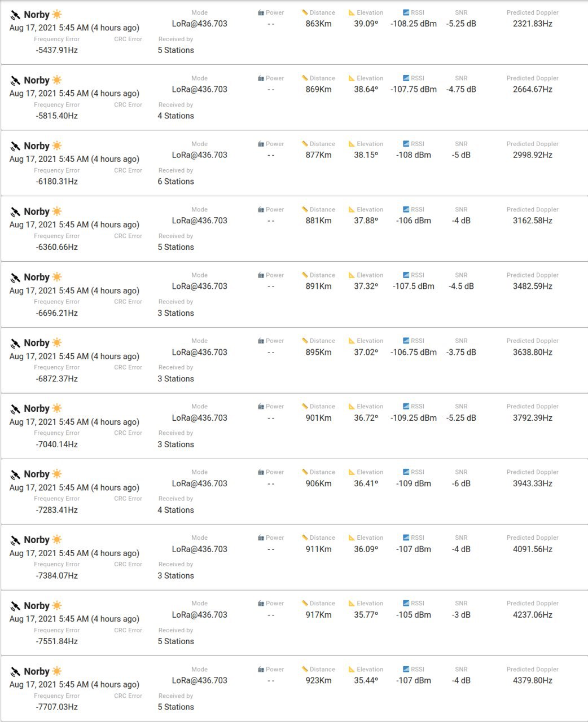Click the Elevation icon above 36.09°

pos(352,538)
